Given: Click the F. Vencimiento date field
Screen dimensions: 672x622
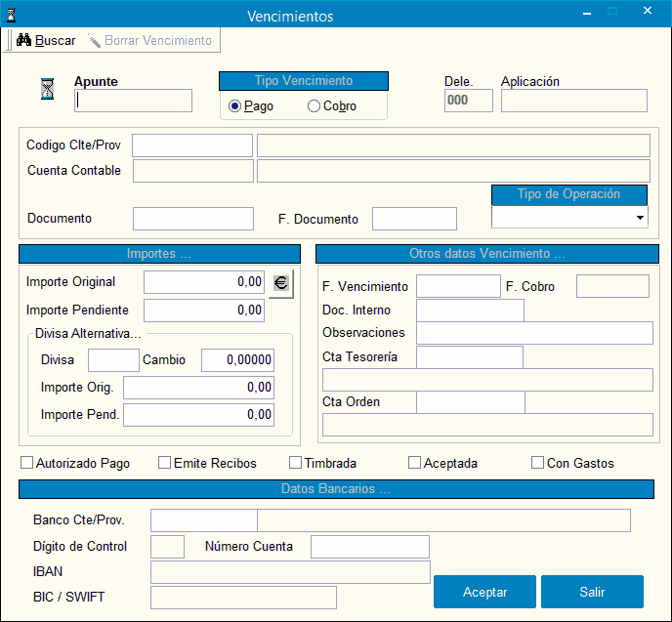Looking at the screenshot, I should pos(458,286).
